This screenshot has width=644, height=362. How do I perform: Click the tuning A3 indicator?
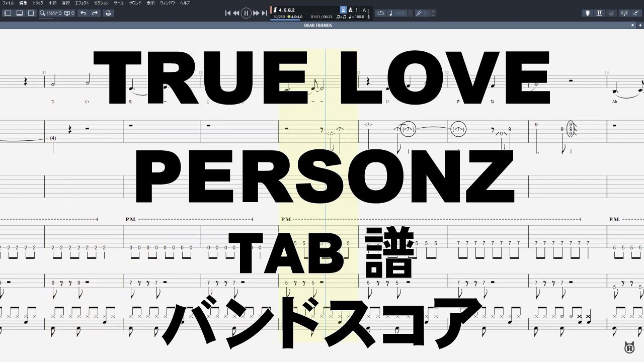click(366, 10)
